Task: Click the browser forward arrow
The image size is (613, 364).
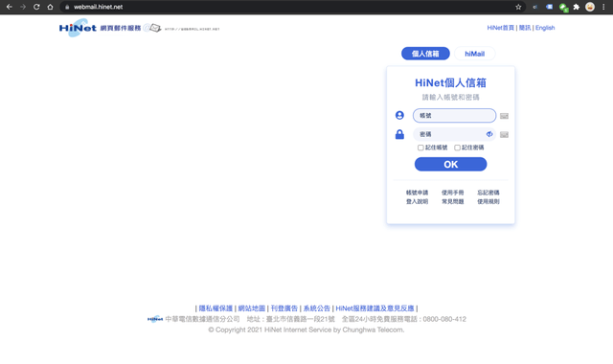Action: pos(23,7)
